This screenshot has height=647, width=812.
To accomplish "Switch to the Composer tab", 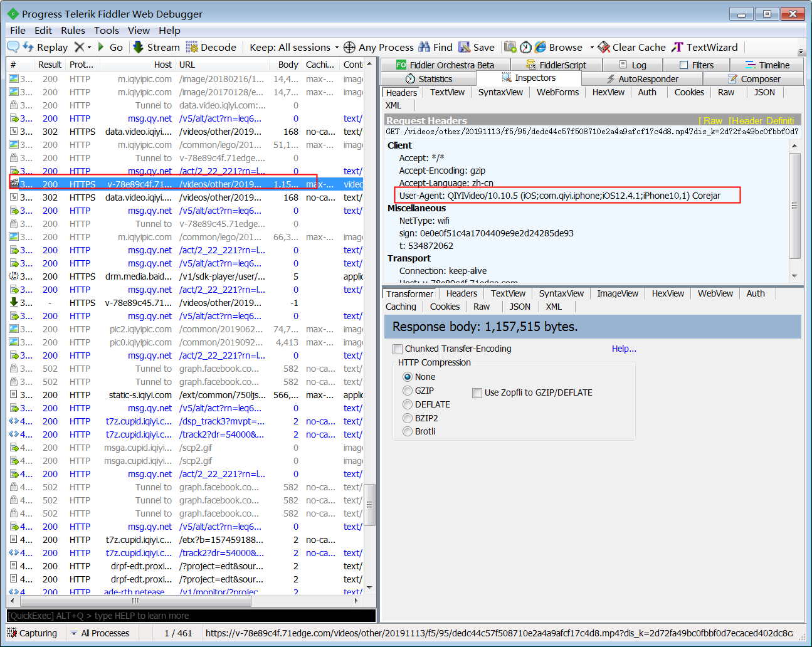I will coord(754,78).
